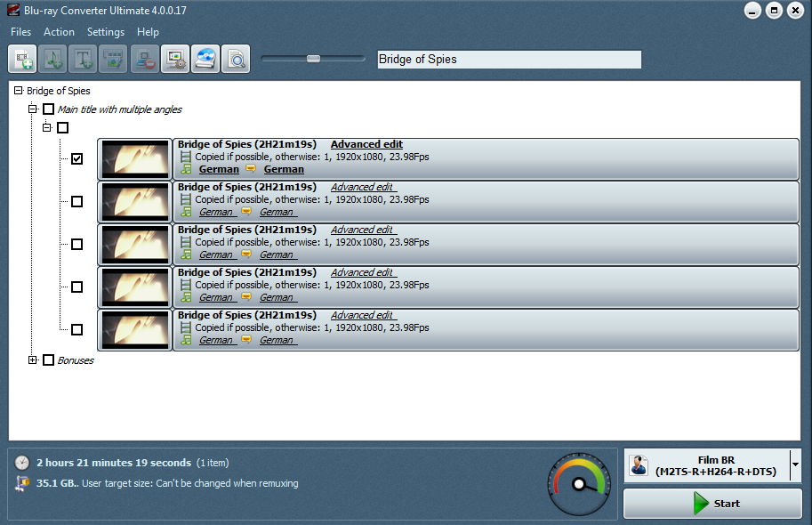Viewport: 812px width, 525px height.
Task: Click the first Bridge of Spies thumbnail
Action: (x=135, y=159)
